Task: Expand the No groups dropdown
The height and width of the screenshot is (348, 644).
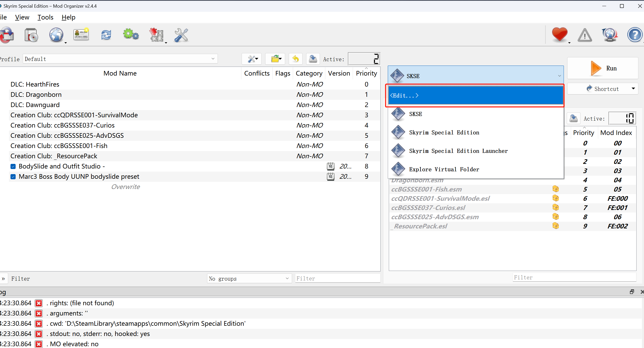Action: 249,279
